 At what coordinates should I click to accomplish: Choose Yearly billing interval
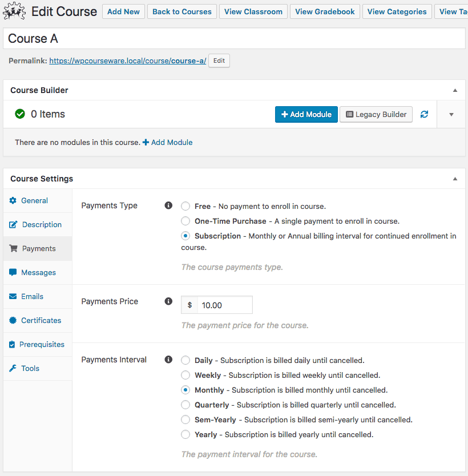[x=185, y=435]
